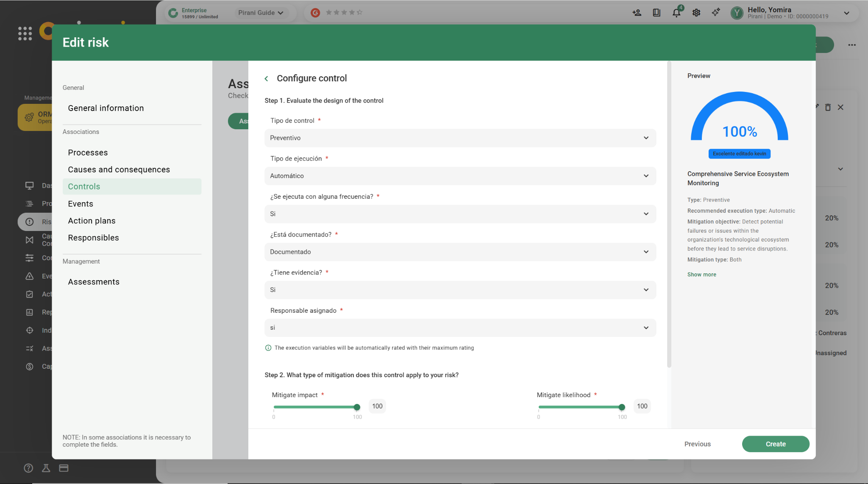
Task: Open the Pirani Guide dropdown menu
Action: 261,13
